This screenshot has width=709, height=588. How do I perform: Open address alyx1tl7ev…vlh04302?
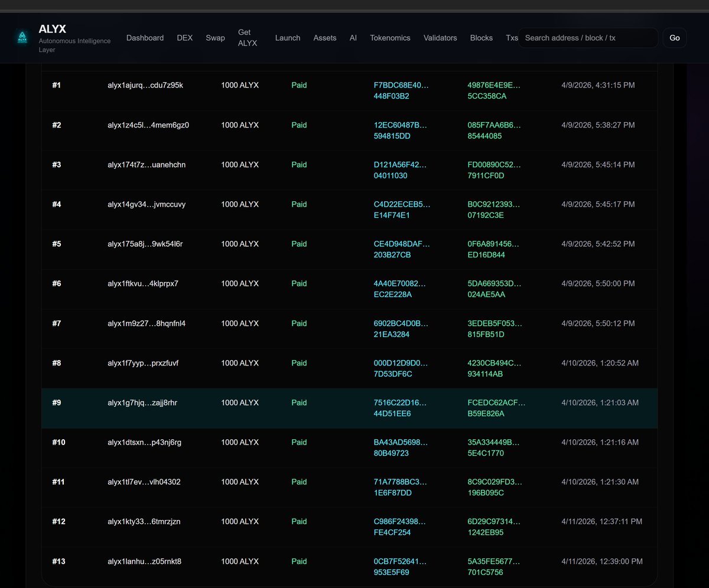[144, 482]
